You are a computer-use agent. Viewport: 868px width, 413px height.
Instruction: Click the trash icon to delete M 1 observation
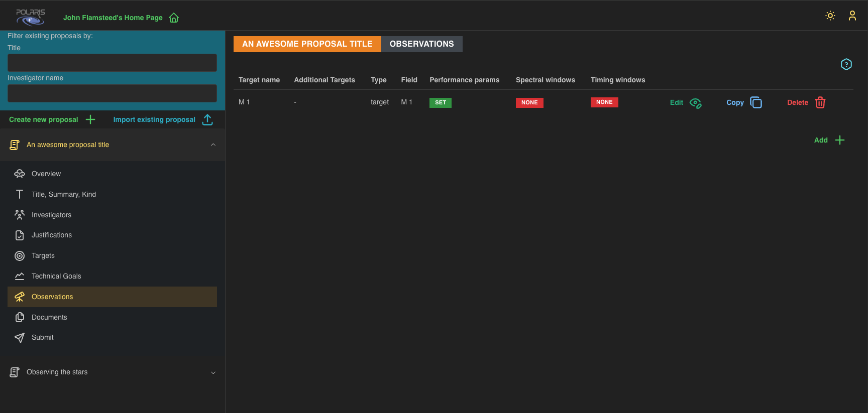tap(820, 102)
